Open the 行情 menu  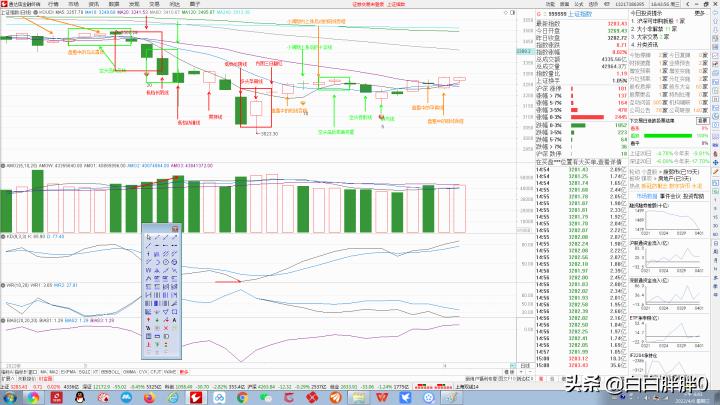click(x=53, y=4)
